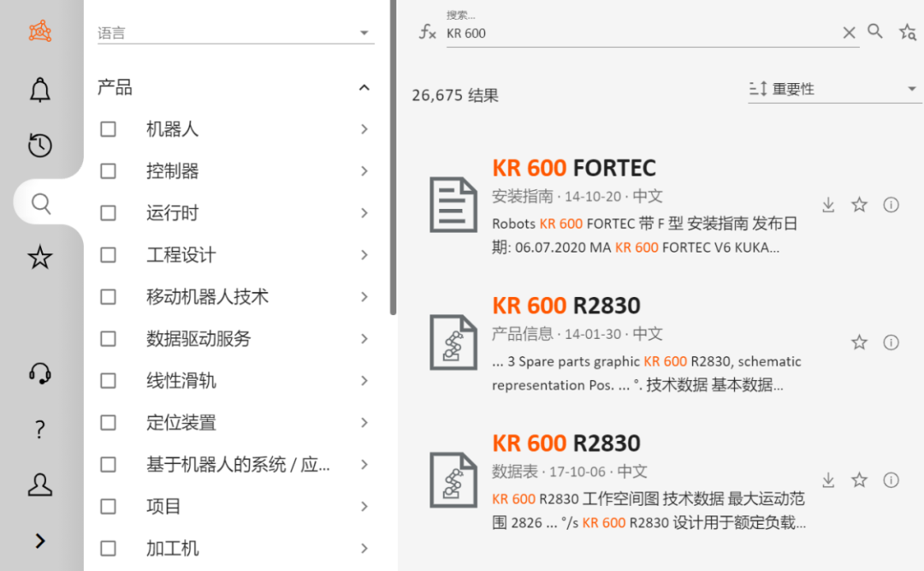Click the 26,675 结果 count text
Viewport: 924px width, 571px height.
455,96
